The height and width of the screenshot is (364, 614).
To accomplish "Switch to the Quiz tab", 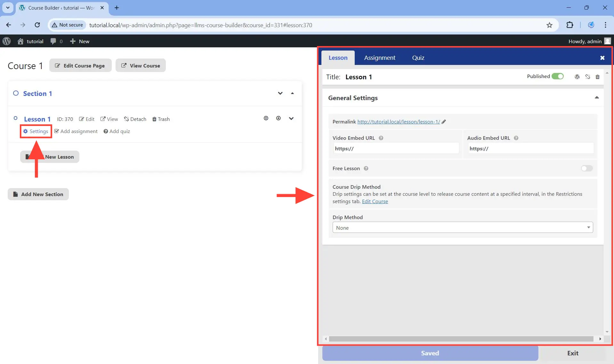I will [418, 58].
